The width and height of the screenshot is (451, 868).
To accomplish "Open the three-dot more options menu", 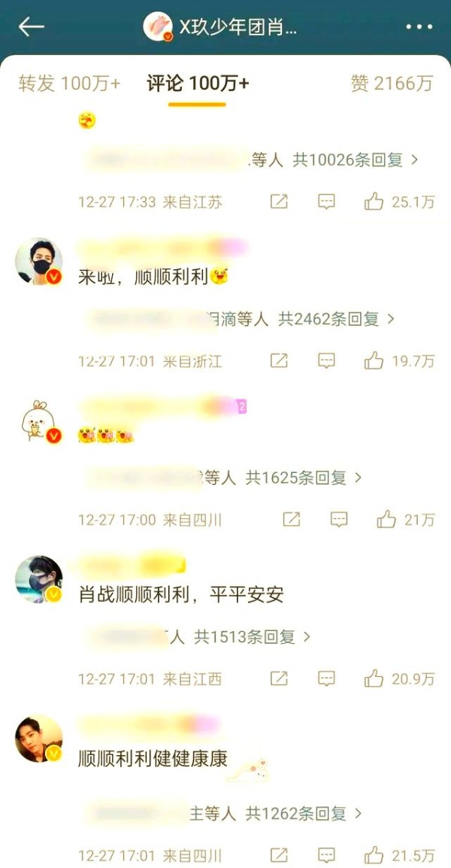I will [419, 26].
